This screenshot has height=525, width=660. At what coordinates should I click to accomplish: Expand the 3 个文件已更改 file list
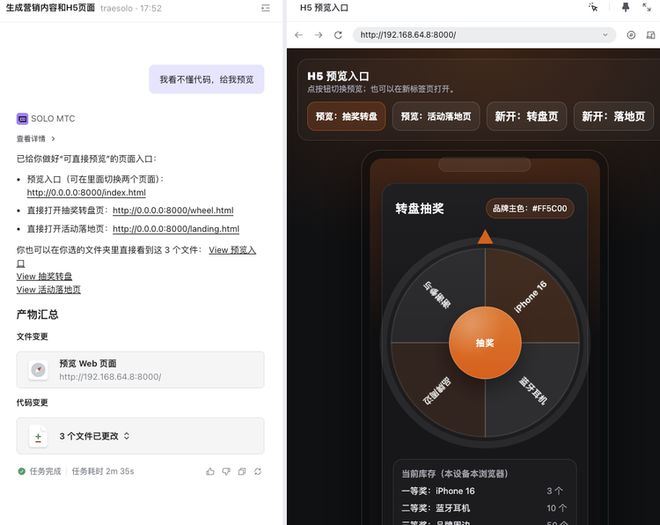127,436
